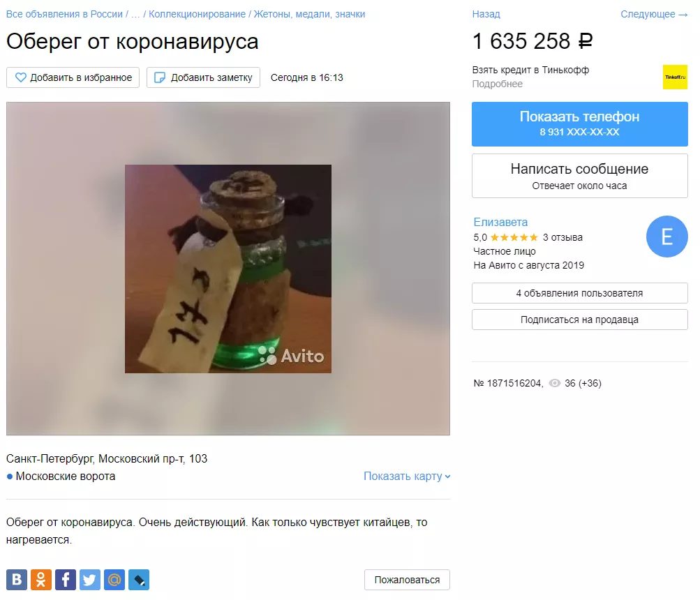Click Пожаловаться report button

407,580
